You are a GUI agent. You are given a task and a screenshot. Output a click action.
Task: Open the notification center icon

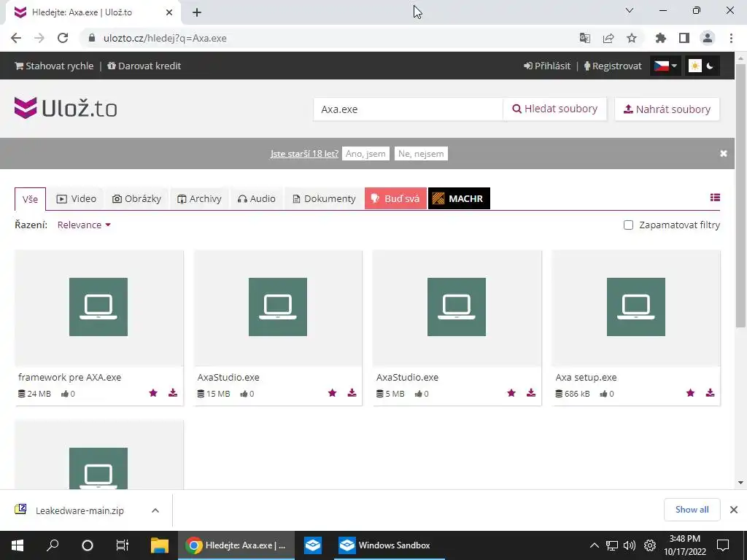[x=723, y=545]
